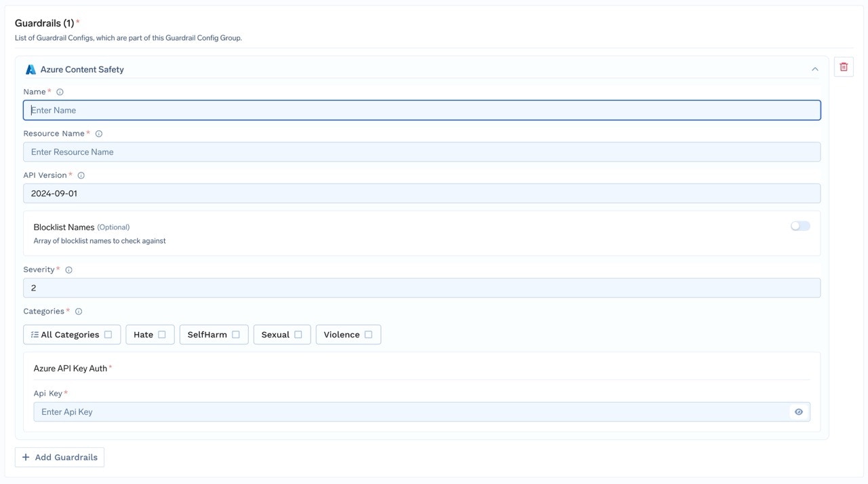Click 'Array of blocklist names to check against' text
This screenshot has width=868, height=484.
pos(100,241)
